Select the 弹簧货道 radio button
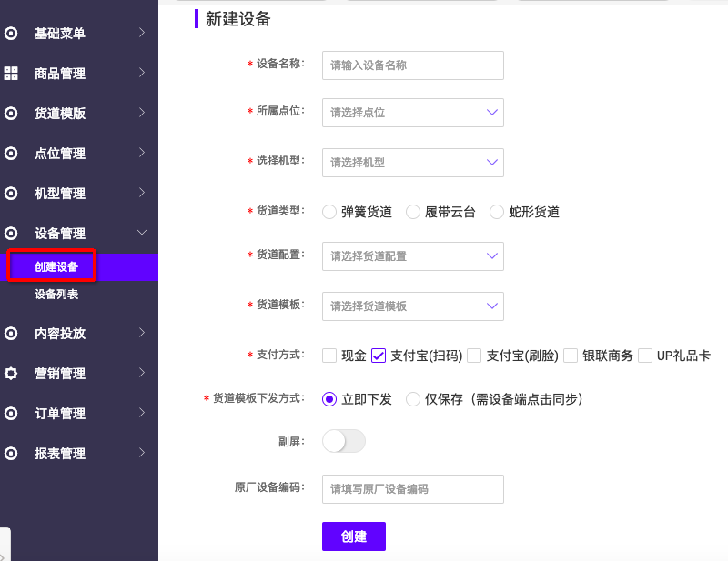Viewport: 728px width, 561px height. coord(329,212)
